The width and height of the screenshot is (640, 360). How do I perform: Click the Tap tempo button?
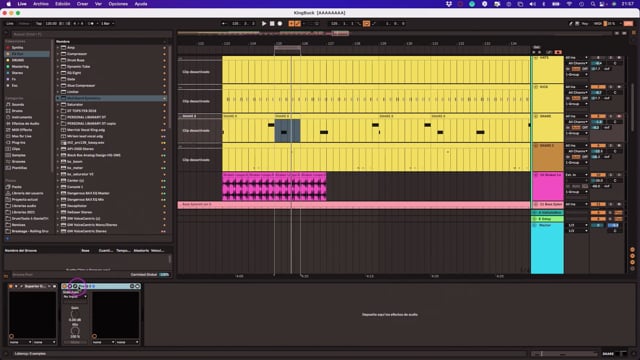(39, 24)
